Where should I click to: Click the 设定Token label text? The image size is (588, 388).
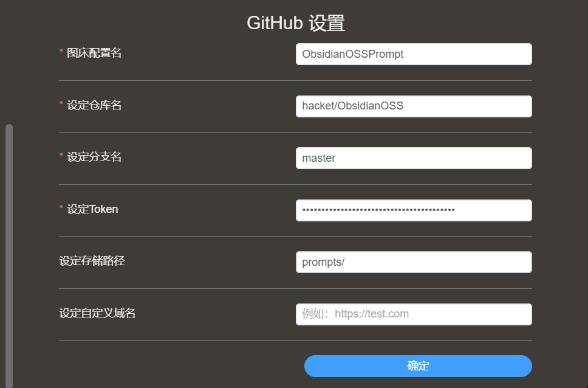(x=92, y=209)
